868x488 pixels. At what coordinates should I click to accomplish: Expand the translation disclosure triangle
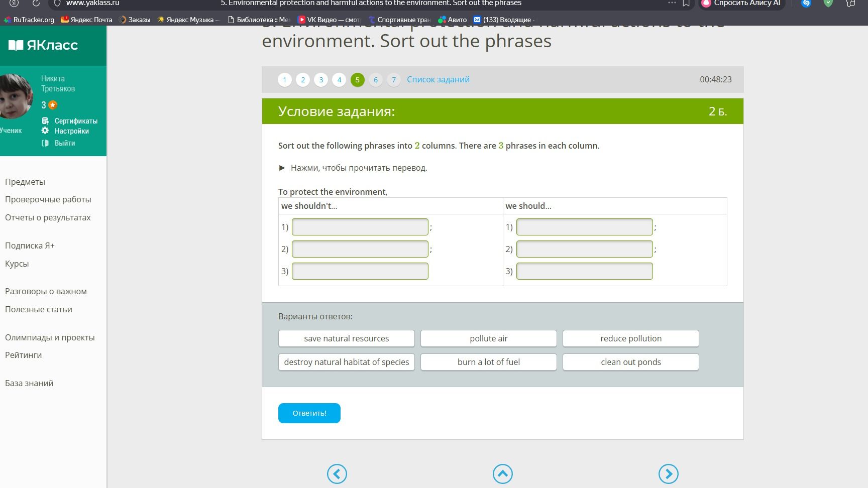click(x=282, y=168)
